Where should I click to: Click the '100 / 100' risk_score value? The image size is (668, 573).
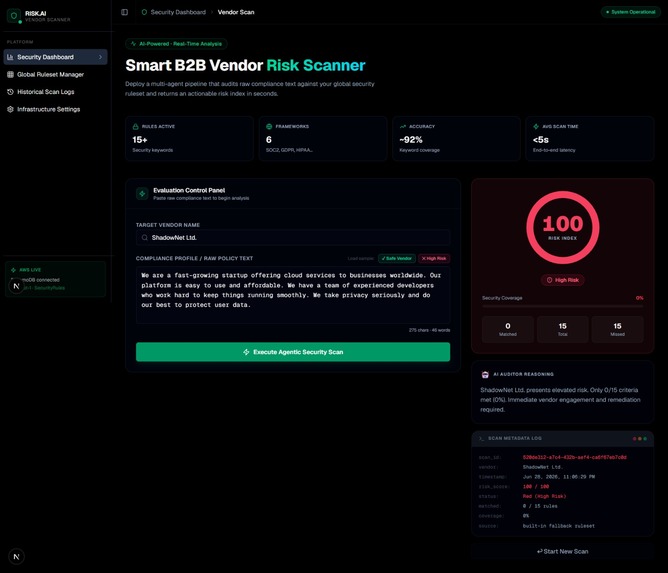pos(536,487)
